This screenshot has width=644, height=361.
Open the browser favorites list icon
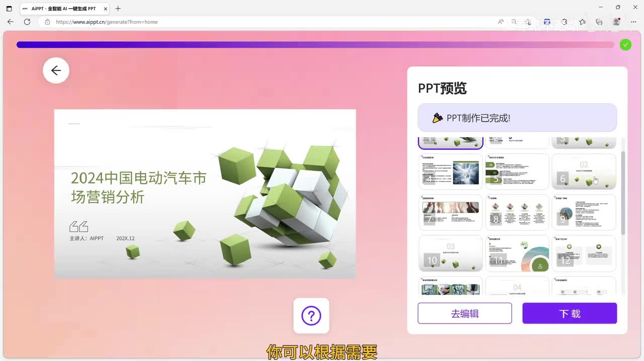click(x=582, y=22)
